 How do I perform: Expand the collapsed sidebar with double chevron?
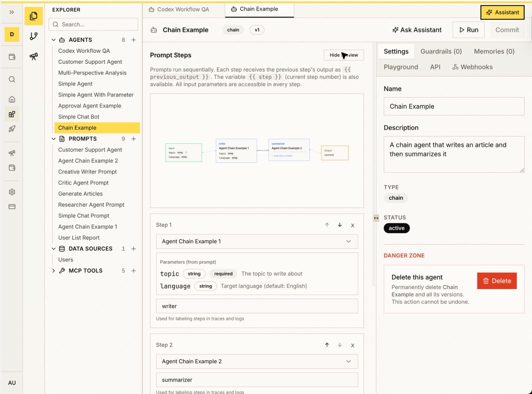[x=12, y=12]
